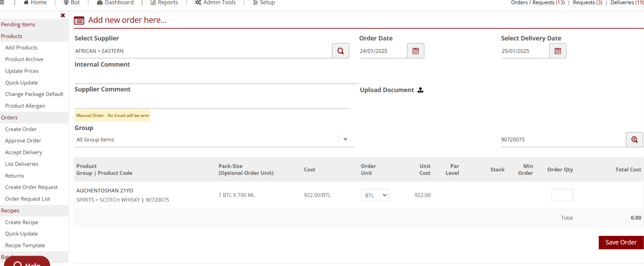Open the Deliveries (19) link

click(627, 3)
